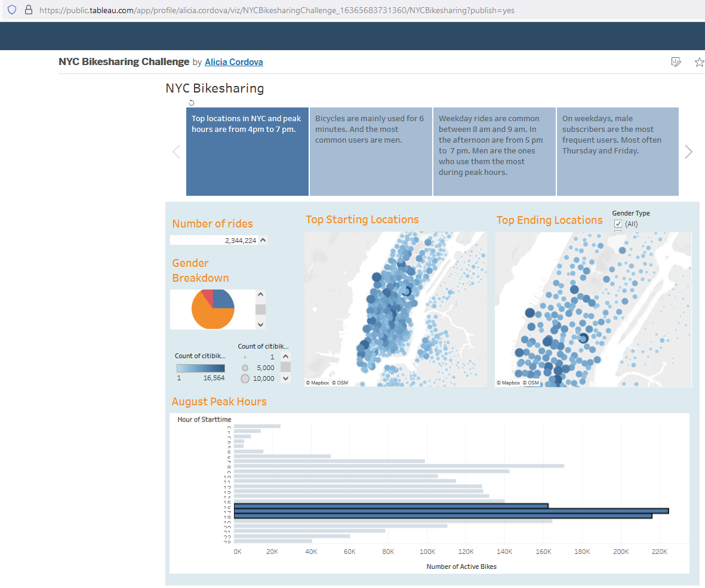Click the 'Hour of Starttime' axis header
705x588 pixels.
tap(204, 420)
